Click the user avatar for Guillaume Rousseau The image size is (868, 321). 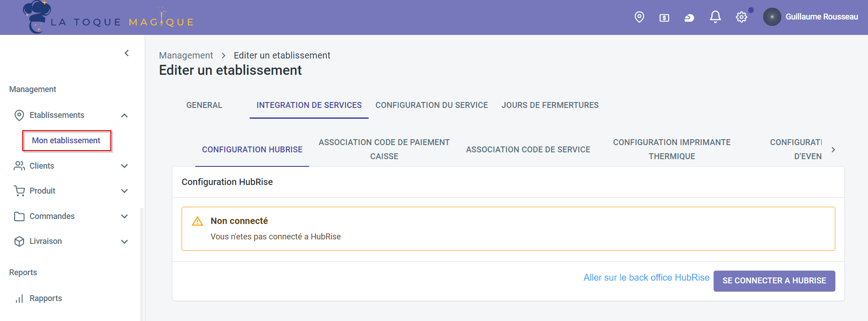point(772,17)
